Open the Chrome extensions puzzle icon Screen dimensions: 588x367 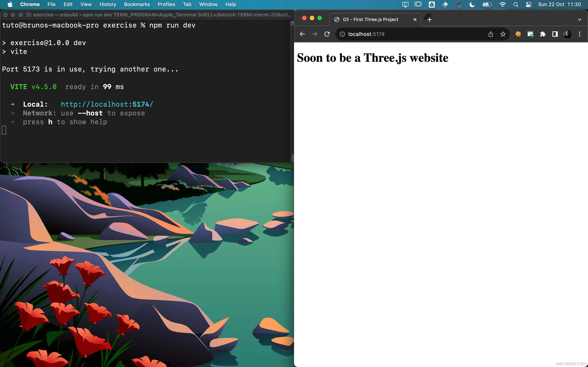[x=543, y=34]
